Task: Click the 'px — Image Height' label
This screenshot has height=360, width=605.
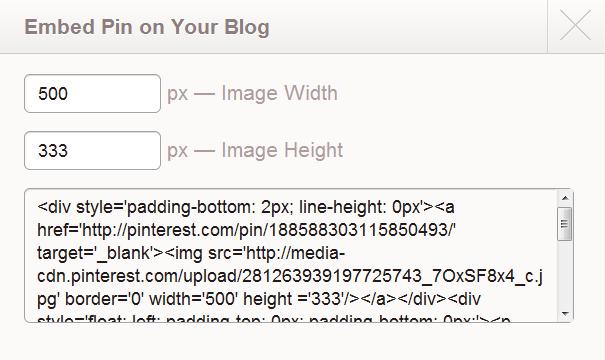Action: 255,150
